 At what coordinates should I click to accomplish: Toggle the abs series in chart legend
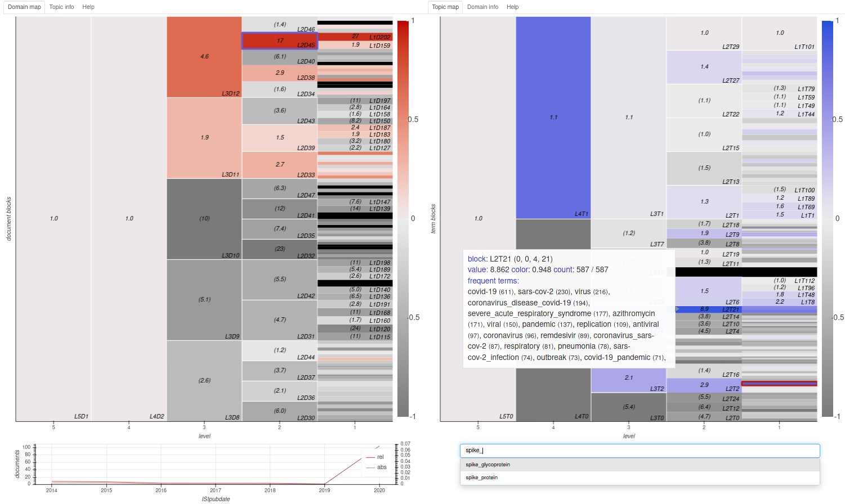376,467
